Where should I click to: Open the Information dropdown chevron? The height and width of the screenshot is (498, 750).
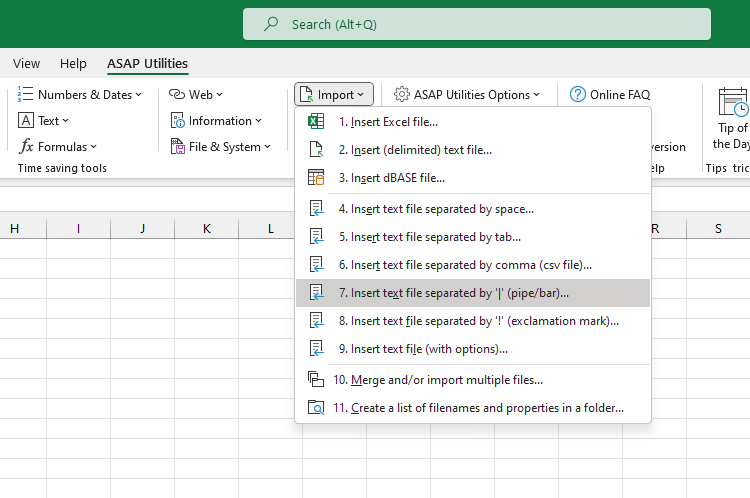pyautogui.click(x=259, y=121)
